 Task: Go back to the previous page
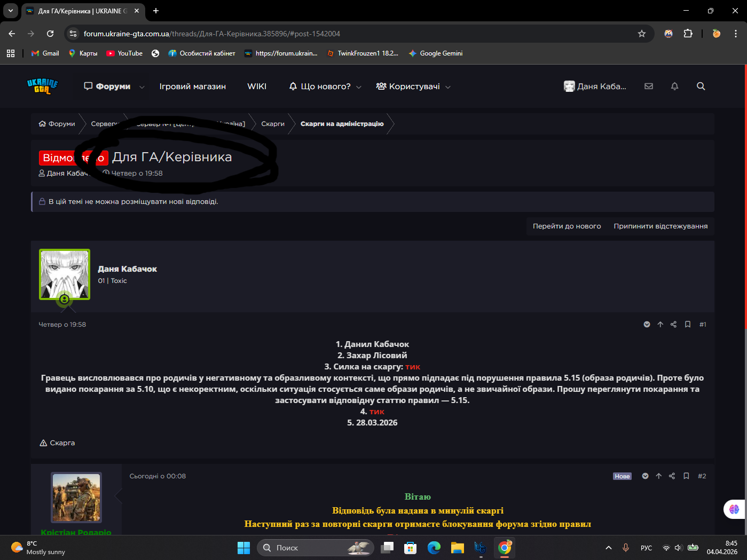pyautogui.click(x=12, y=34)
